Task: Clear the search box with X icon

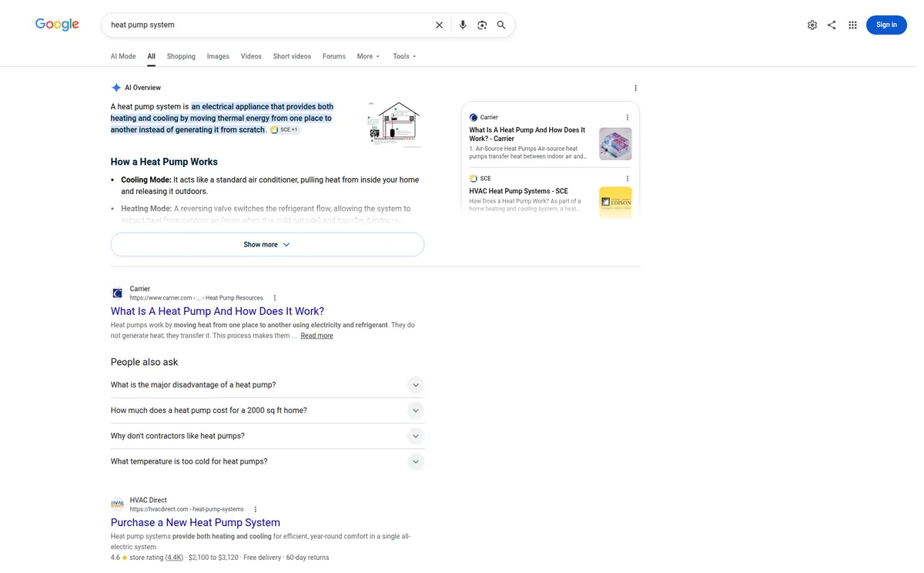Action: [439, 25]
